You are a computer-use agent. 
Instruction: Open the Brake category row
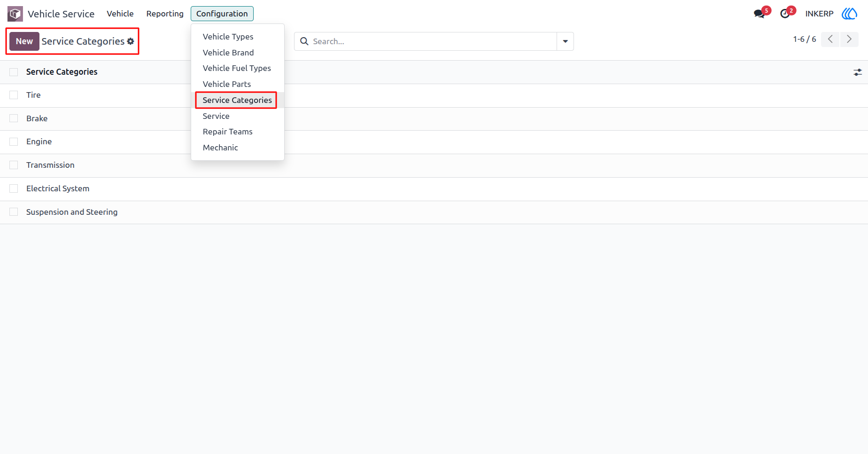point(434,119)
